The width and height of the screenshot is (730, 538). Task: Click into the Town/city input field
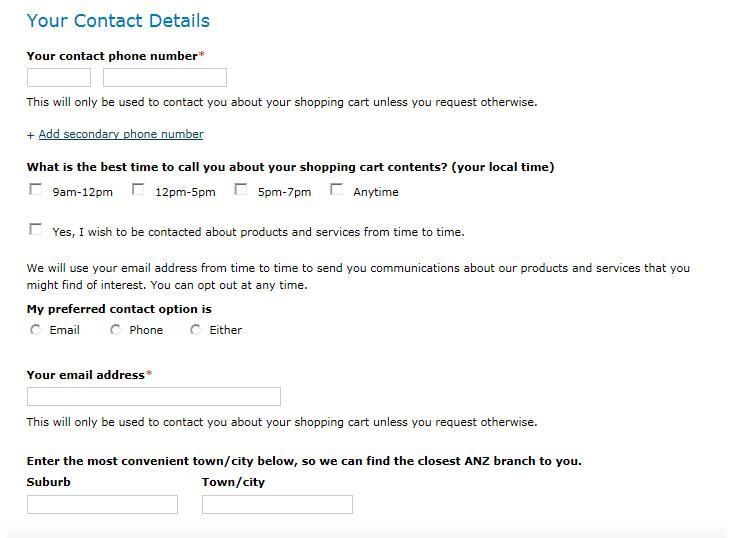(x=277, y=505)
